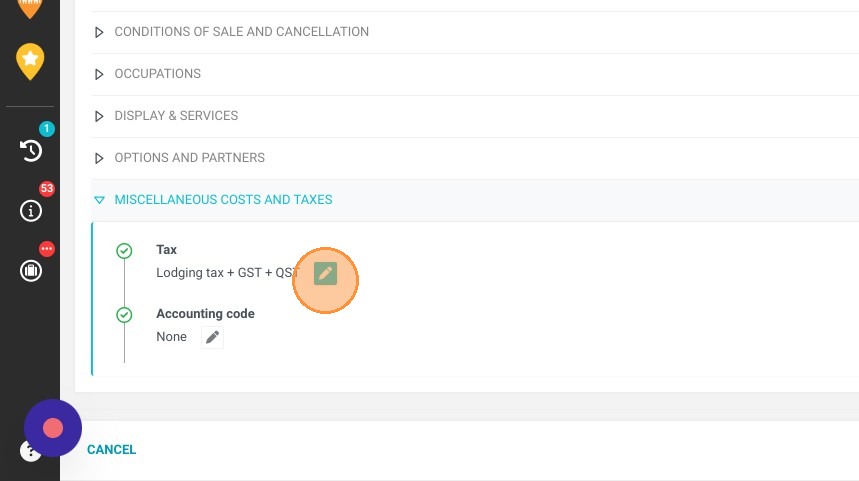Screen dimensions: 859x481
Task: Click the green check next to Accounting code
Action: tap(124, 315)
